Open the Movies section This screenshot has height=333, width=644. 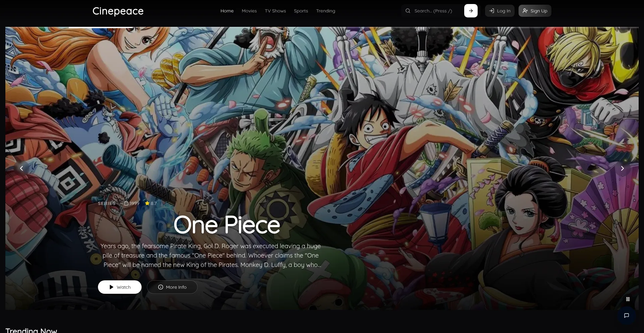pos(249,11)
